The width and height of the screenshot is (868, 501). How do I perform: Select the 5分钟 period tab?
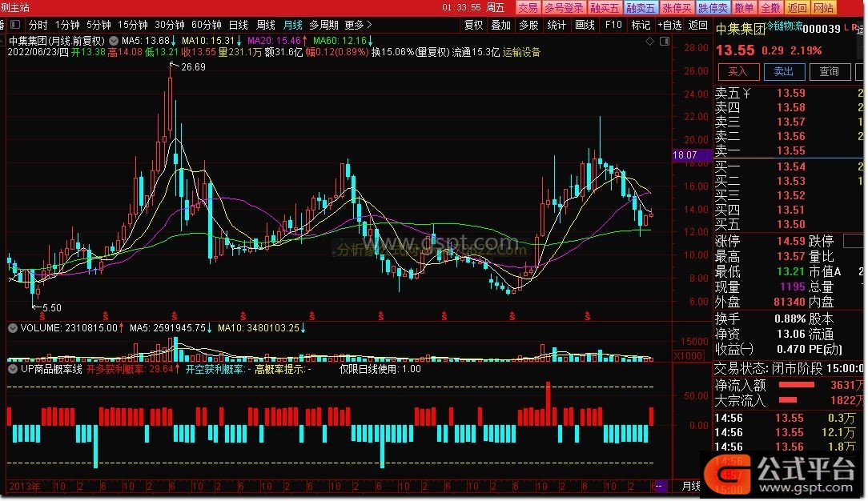99,25
